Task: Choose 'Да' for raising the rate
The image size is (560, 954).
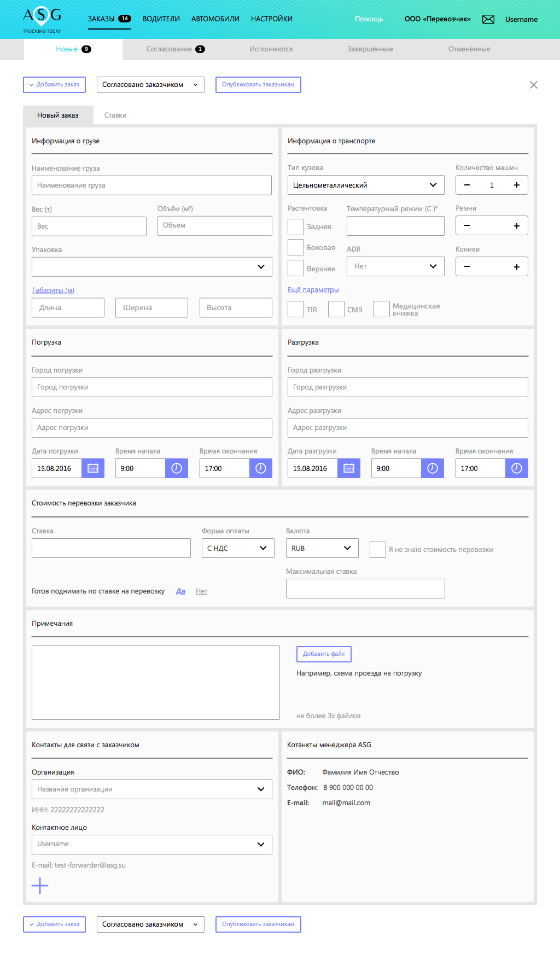Action: (180, 591)
